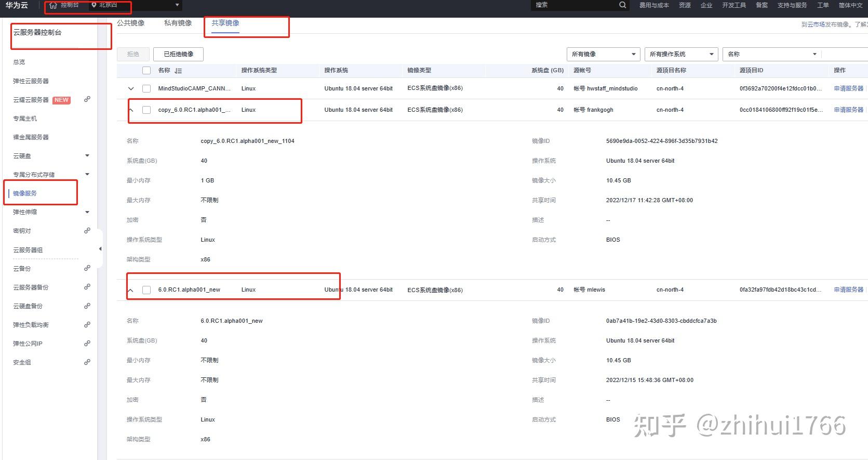Click the share time 2022/12/17 11:42:28 GMT+08:00
The image size is (868, 460).
[649, 200]
